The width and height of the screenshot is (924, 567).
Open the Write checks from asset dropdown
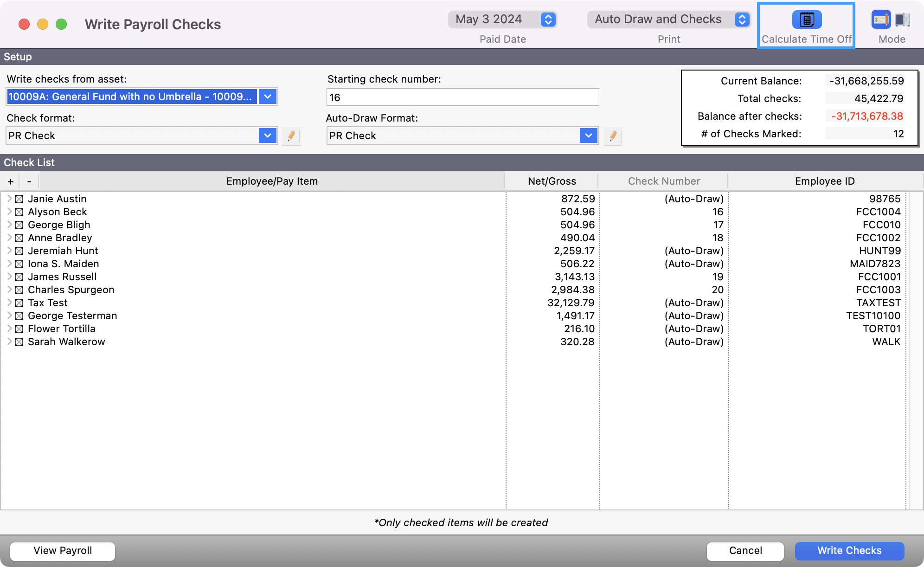pyautogui.click(x=268, y=97)
